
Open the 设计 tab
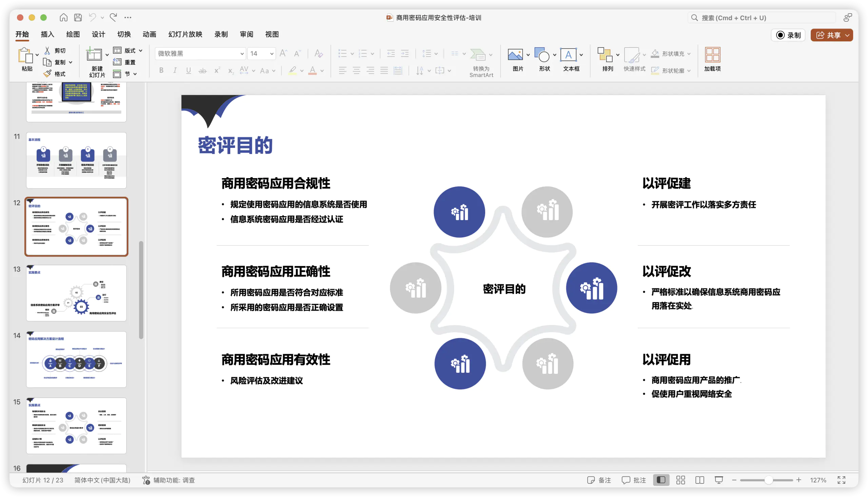click(99, 34)
